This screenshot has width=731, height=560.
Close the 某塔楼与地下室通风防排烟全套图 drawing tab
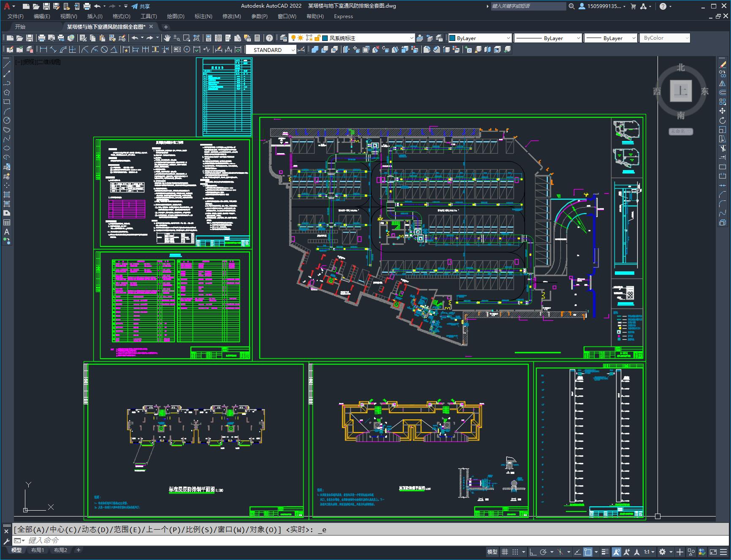(x=151, y=27)
